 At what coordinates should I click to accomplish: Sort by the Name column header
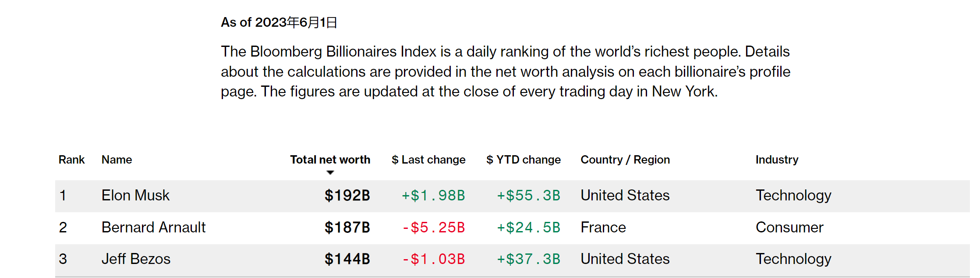pos(117,160)
